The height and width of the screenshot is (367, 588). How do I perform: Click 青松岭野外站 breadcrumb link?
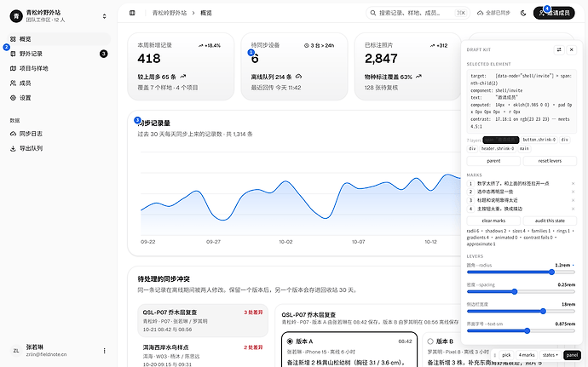click(x=170, y=13)
